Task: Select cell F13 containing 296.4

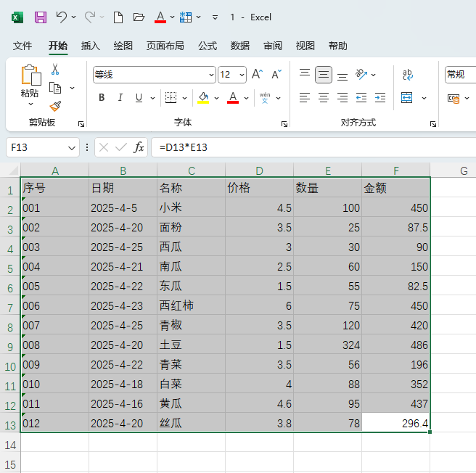Action: click(395, 423)
